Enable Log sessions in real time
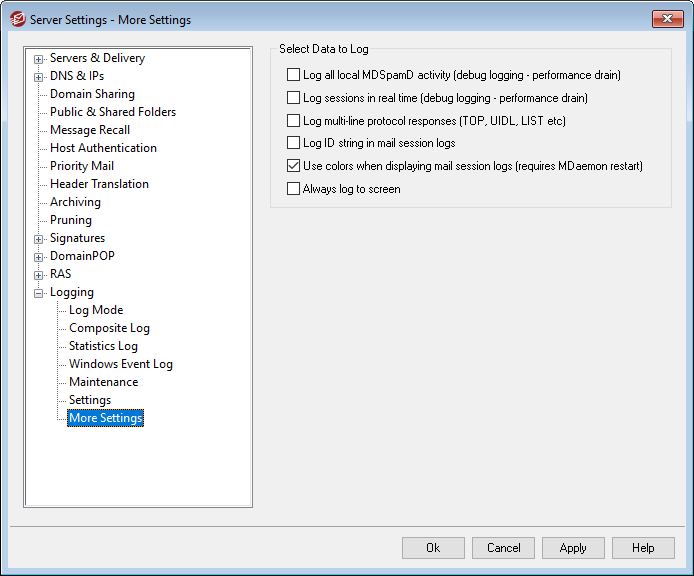This screenshot has height=576, width=694. click(293, 98)
